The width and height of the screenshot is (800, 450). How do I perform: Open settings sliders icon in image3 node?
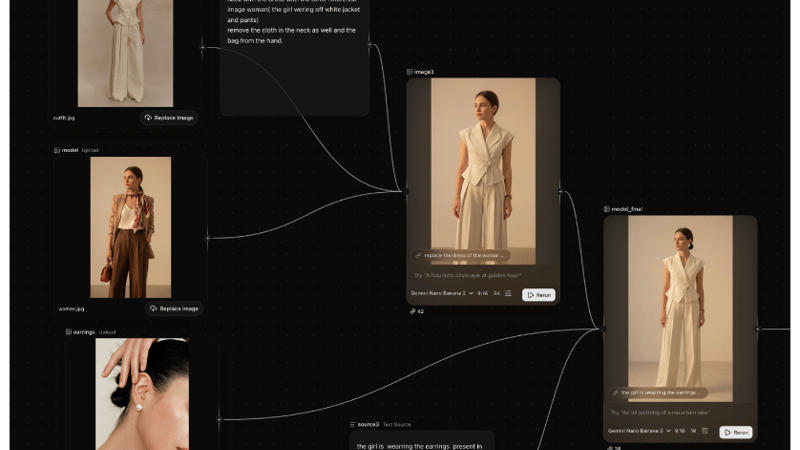click(508, 293)
